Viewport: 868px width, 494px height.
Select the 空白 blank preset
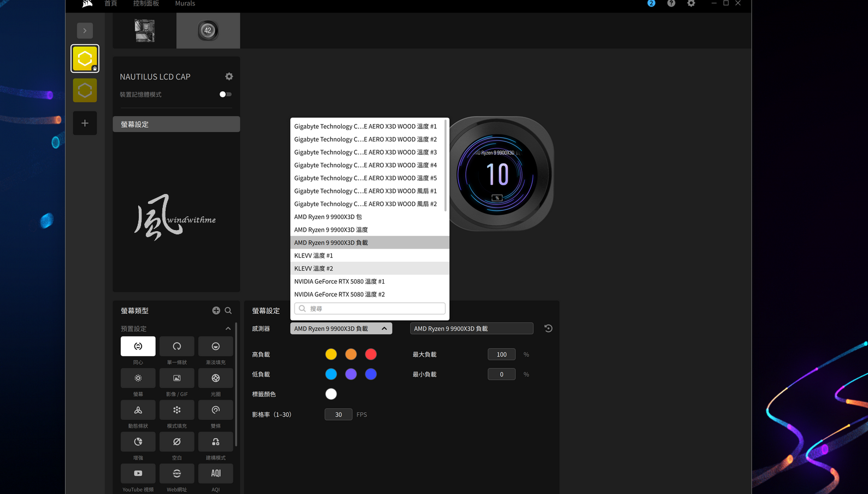(x=177, y=442)
